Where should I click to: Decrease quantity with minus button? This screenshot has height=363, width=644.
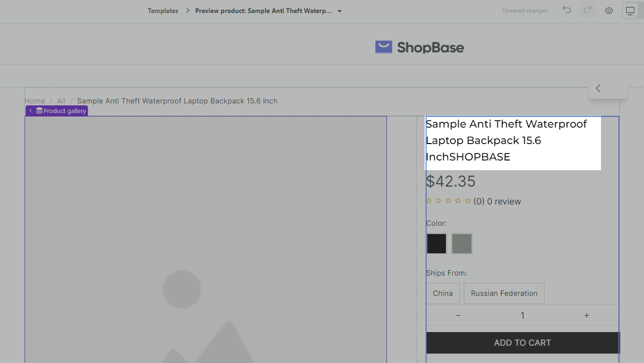point(458,316)
